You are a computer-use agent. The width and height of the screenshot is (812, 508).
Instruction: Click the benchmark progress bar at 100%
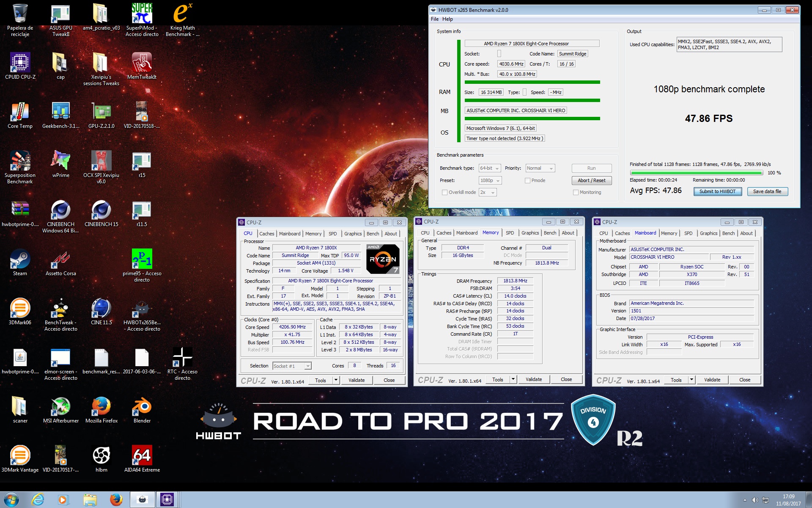696,173
